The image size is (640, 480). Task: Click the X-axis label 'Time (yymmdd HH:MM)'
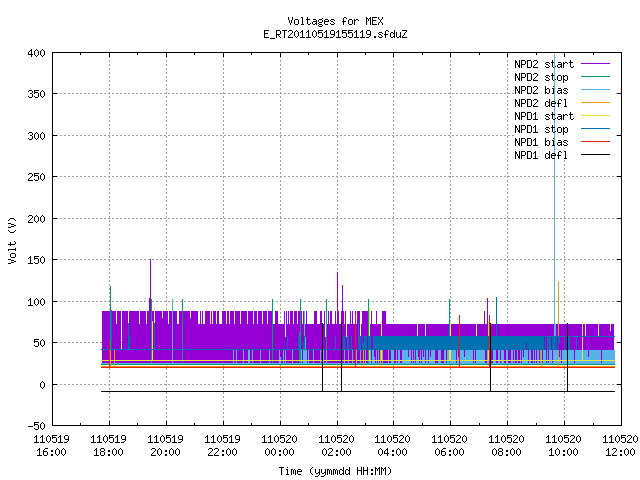335,471
